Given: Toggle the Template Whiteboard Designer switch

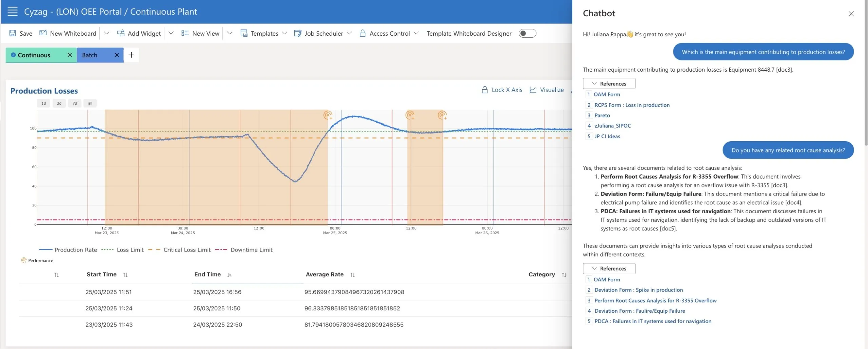Looking at the screenshot, I should pos(527,33).
